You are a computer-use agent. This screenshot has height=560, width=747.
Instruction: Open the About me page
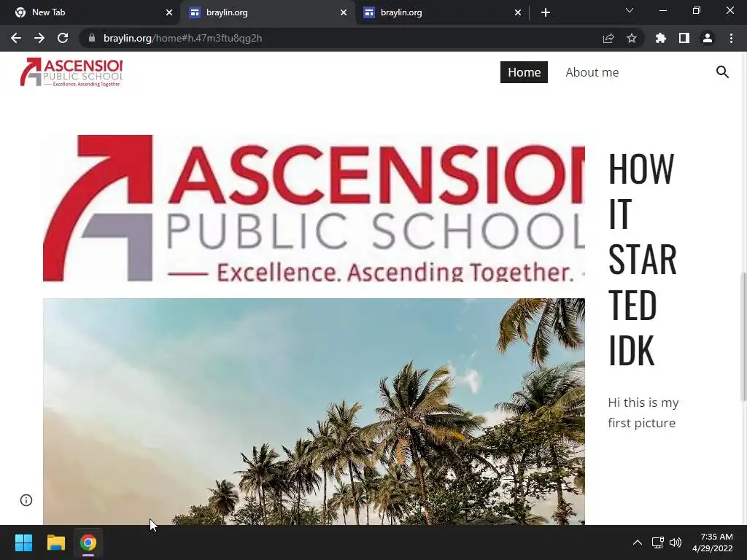tap(592, 72)
